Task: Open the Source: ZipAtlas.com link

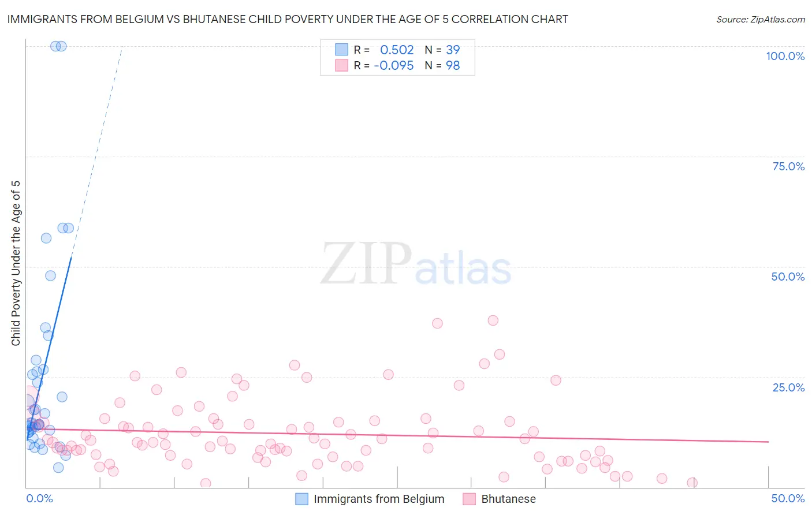Action: tap(760, 19)
